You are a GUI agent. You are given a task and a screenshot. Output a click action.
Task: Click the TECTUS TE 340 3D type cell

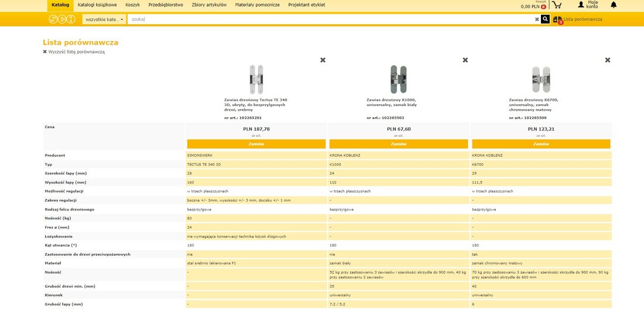256,165
